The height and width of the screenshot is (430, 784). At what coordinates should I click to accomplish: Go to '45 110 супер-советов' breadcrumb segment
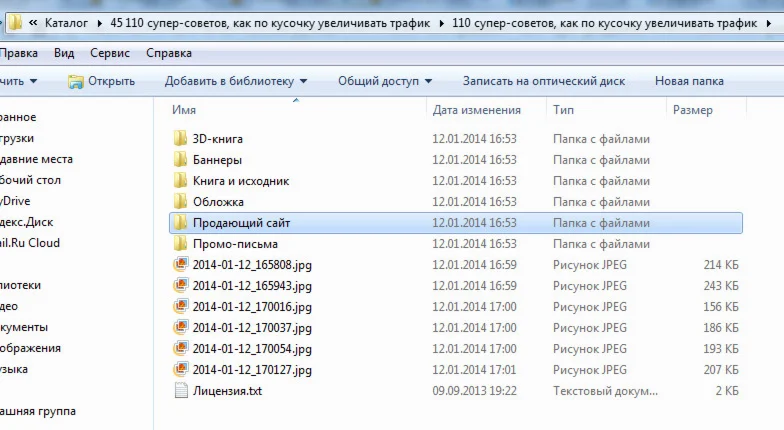[x=270, y=23]
